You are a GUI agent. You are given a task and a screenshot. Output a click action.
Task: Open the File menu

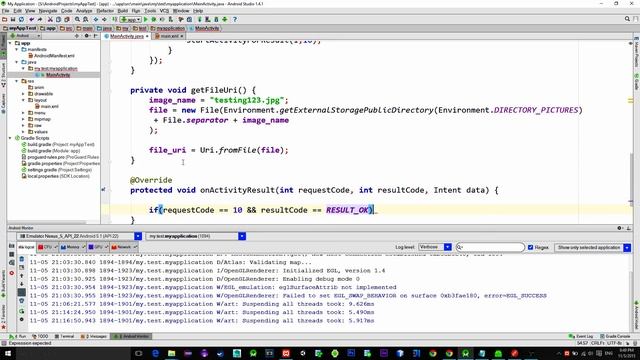tap(5, 11)
